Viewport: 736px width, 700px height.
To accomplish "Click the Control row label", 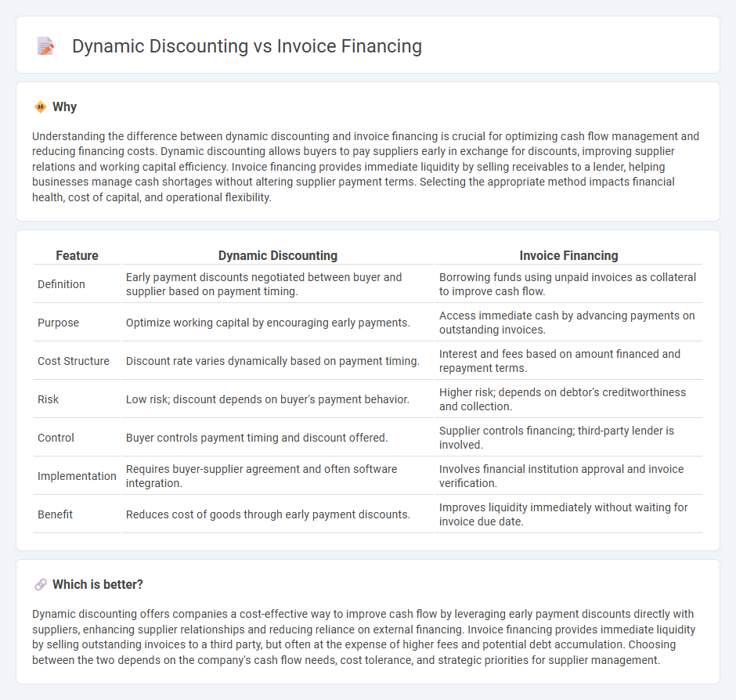I will pyautogui.click(x=56, y=438).
